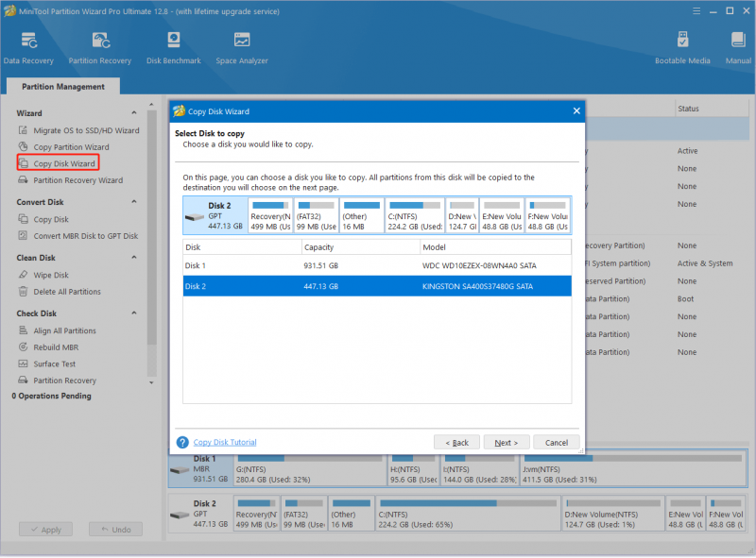The height and width of the screenshot is (558, 756).
Task: Create Bootable Media
Action: pos(682,48)
